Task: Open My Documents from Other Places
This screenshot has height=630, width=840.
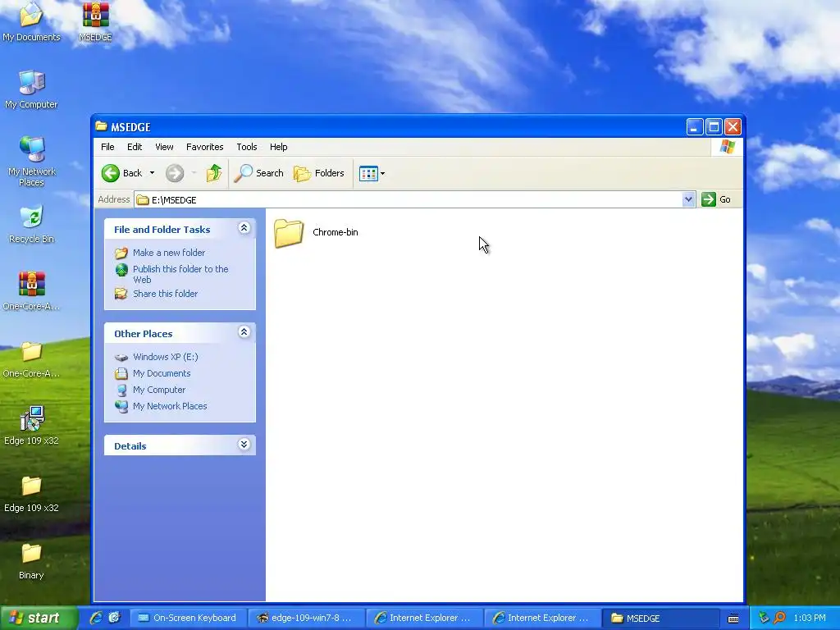Action: coord(162,373)
